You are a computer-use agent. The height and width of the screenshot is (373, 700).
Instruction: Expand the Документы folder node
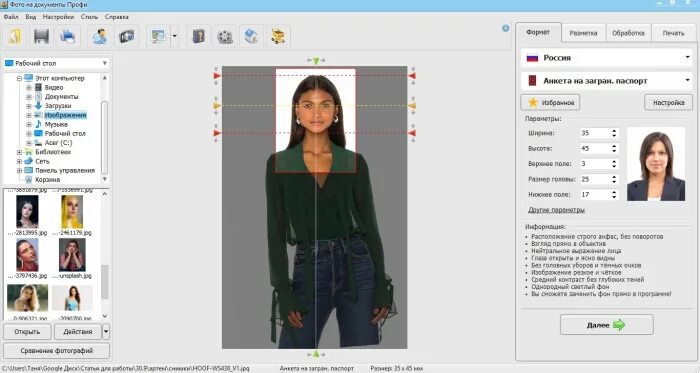29,97
